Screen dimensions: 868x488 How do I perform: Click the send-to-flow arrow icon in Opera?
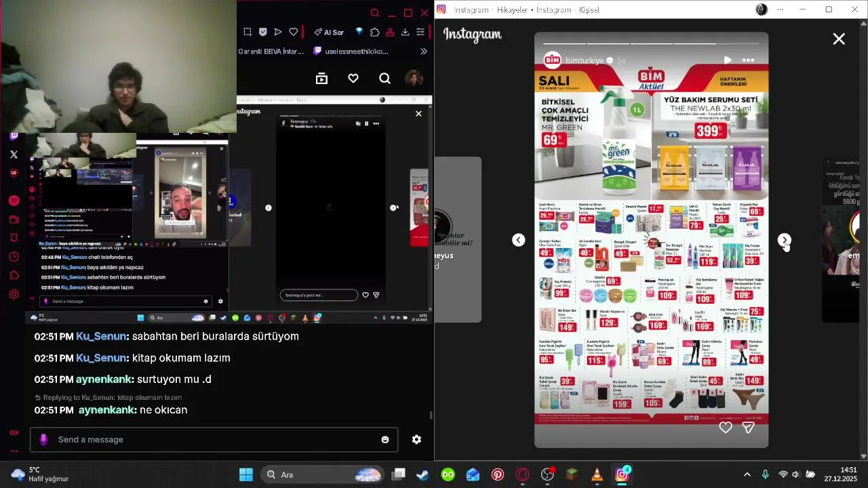(278, 32)
